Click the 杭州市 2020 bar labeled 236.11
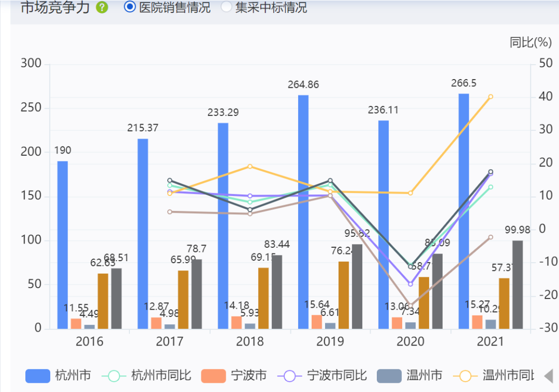This screenshot has height=392, width=559. click(384, 224)
